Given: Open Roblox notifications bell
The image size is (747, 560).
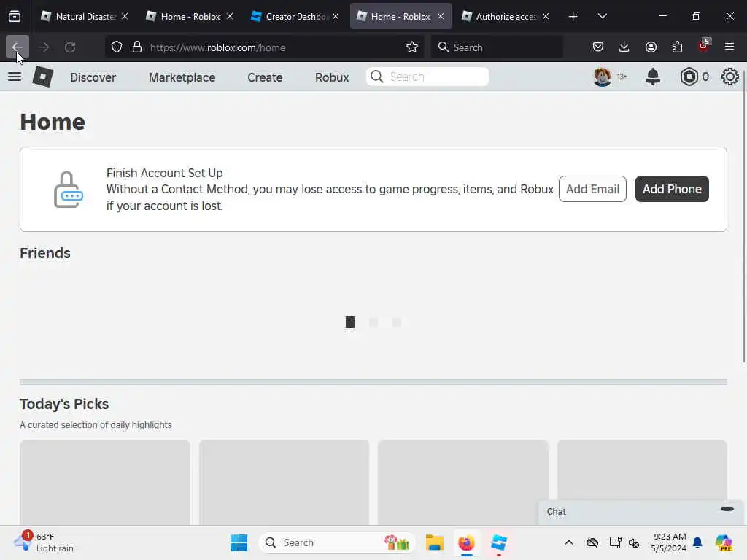Looking at the screenshot, I should point(653,77).
